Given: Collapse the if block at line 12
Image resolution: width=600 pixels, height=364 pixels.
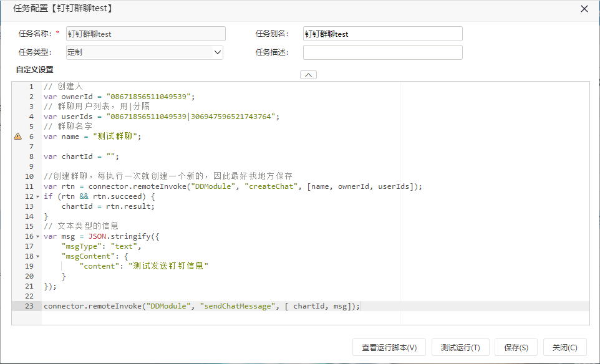Looking at the screenshot, I should tap(37, 196).
